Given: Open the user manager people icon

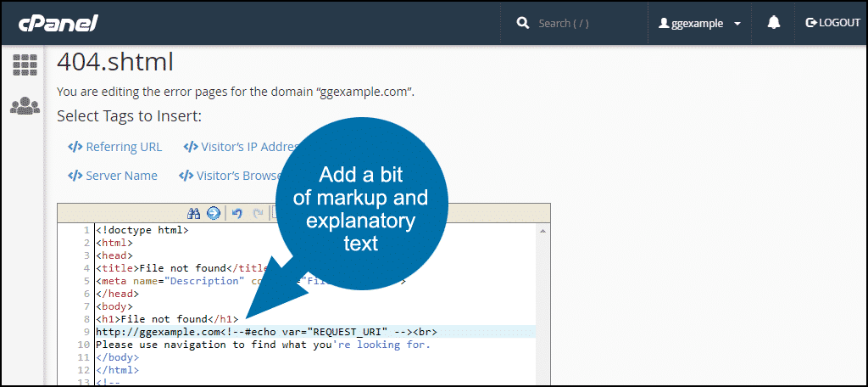Looking at the screenshot, I should click(25, 106).
